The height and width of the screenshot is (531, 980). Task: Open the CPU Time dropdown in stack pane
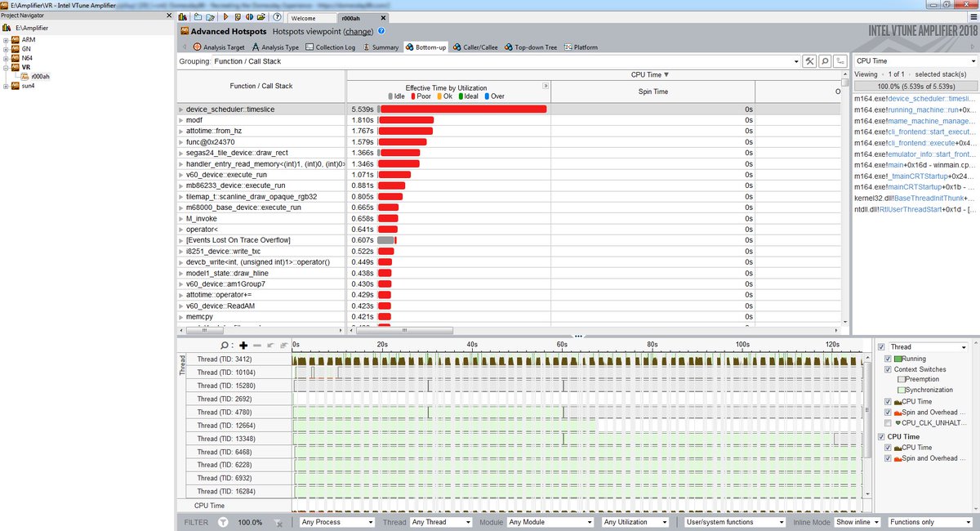(x=915, y=61)
